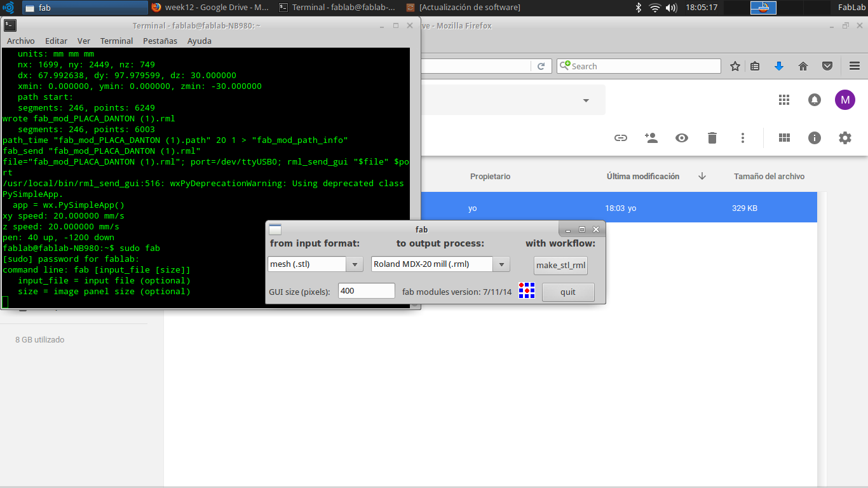Click the get shareable link icon in Drive
This screenshot has width=868, height=488.
coord(621,138)
